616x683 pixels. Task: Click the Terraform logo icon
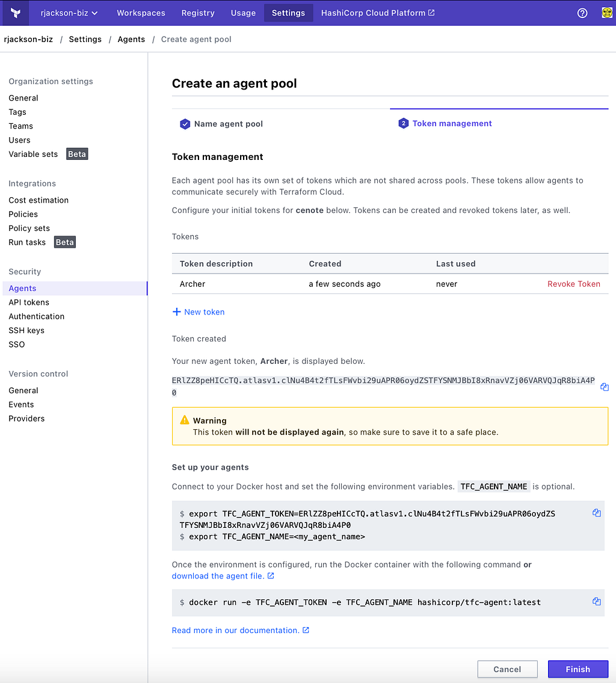[16, 13]
